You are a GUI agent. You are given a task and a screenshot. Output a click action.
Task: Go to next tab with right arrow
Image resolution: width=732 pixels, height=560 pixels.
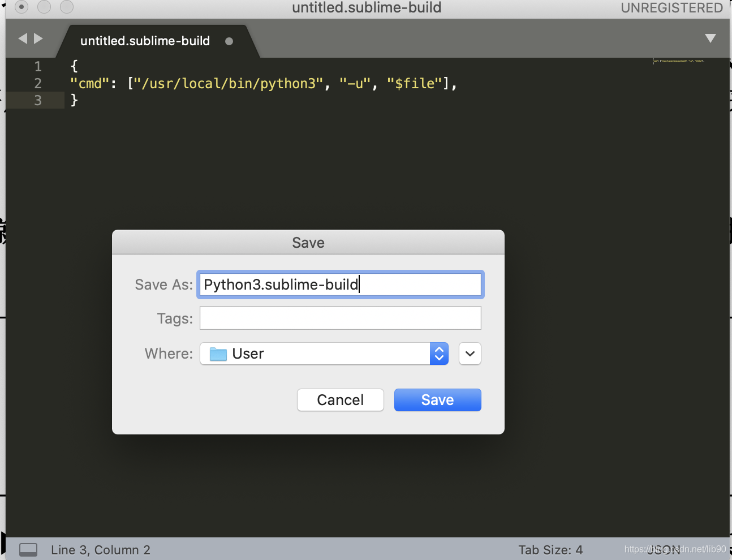coord(38,38)
